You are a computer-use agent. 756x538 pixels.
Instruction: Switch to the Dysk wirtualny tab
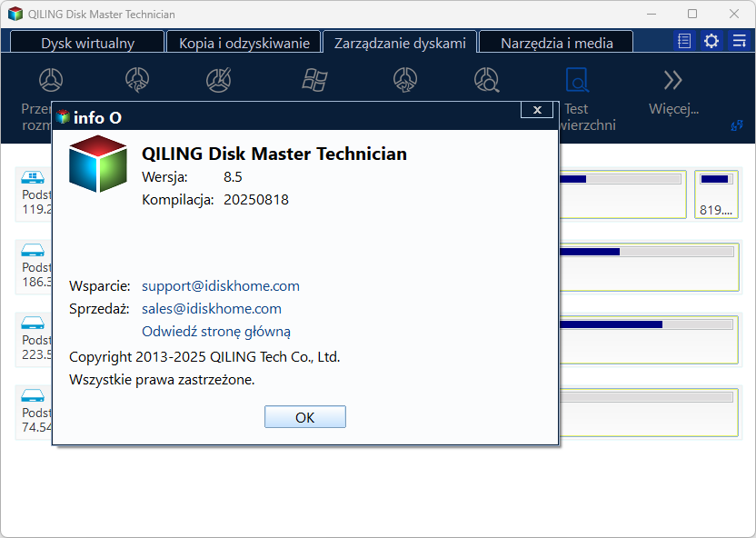pyautogui.click(x=87, y=43)
